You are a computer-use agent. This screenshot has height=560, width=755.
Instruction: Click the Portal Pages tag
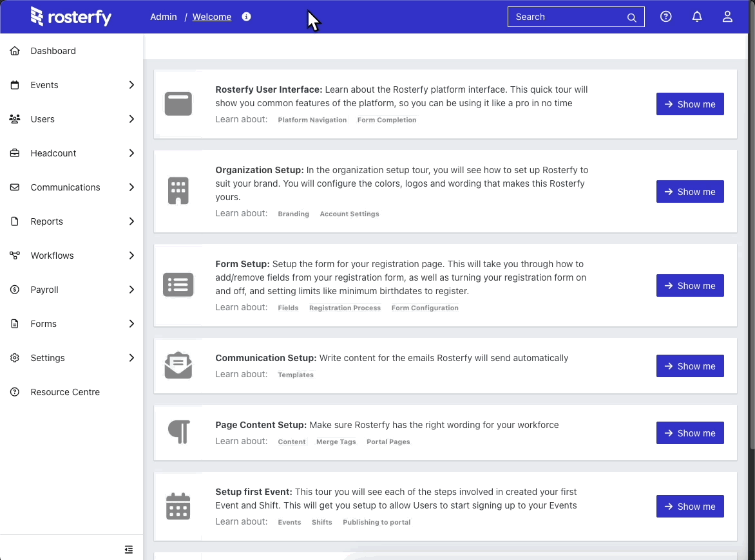(x=388, y=442)
